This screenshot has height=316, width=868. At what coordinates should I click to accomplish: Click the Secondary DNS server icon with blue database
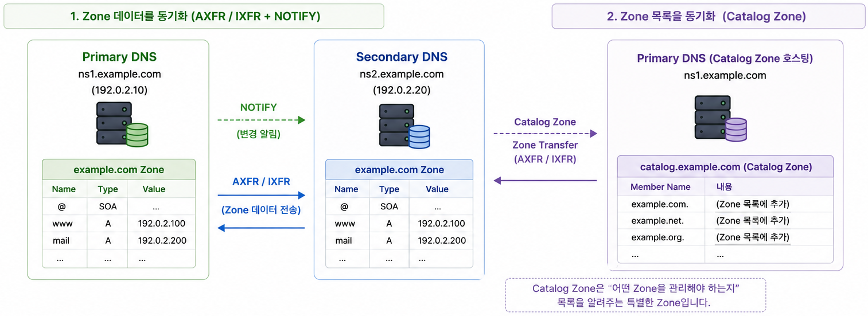404,125
